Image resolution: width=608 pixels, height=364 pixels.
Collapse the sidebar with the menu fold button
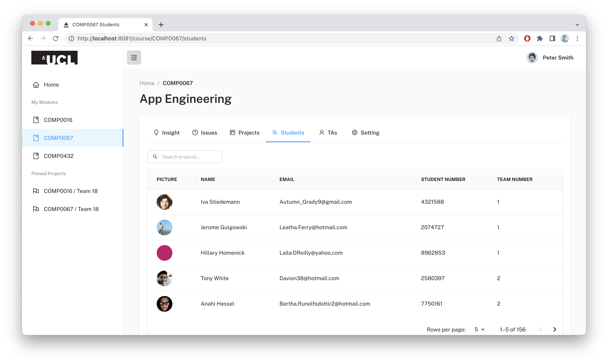[x=134, y=58]
